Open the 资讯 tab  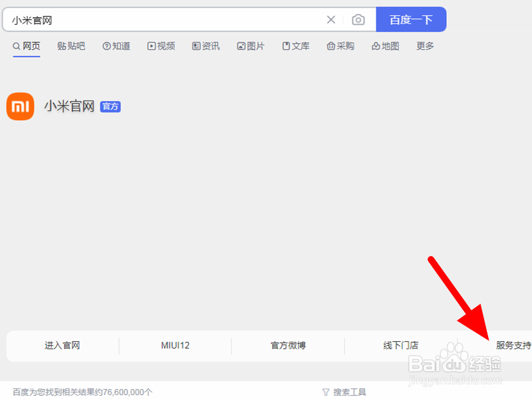(206, 46)
